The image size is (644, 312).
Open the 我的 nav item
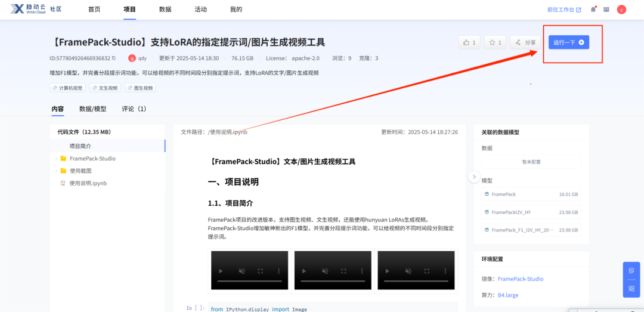tap(236, 9)
